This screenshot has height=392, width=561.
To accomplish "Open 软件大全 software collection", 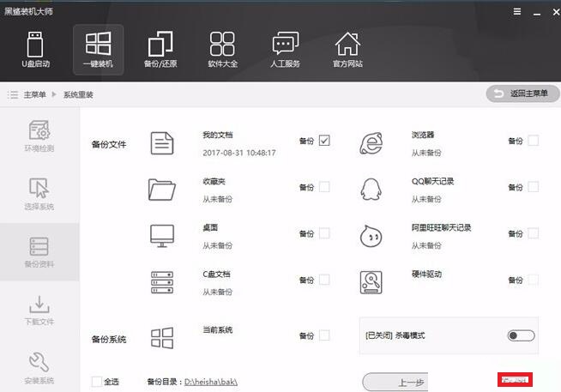I will coord(222,50).
